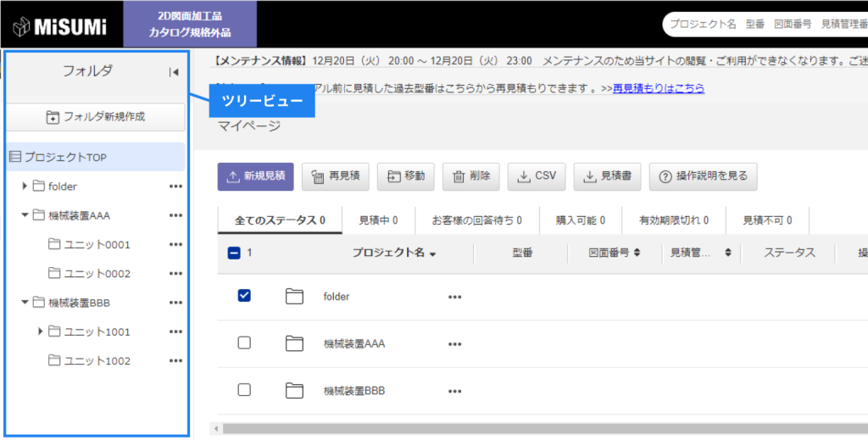The width and height of the screenshot is (868, 440).
Task: Switch to お客様の回答待ち tab
Action: tap(476, 220)
